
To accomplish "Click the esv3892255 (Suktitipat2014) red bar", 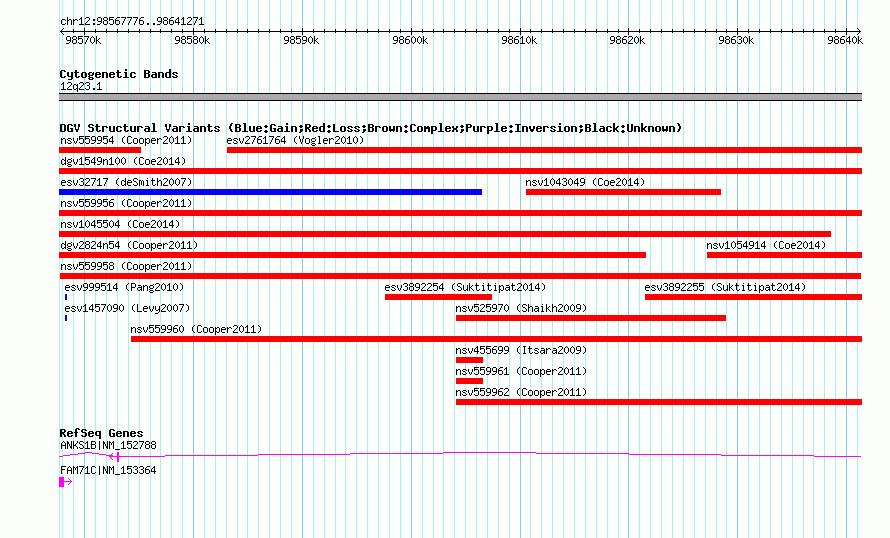I will pyautogui.click(x=753, y=297).
